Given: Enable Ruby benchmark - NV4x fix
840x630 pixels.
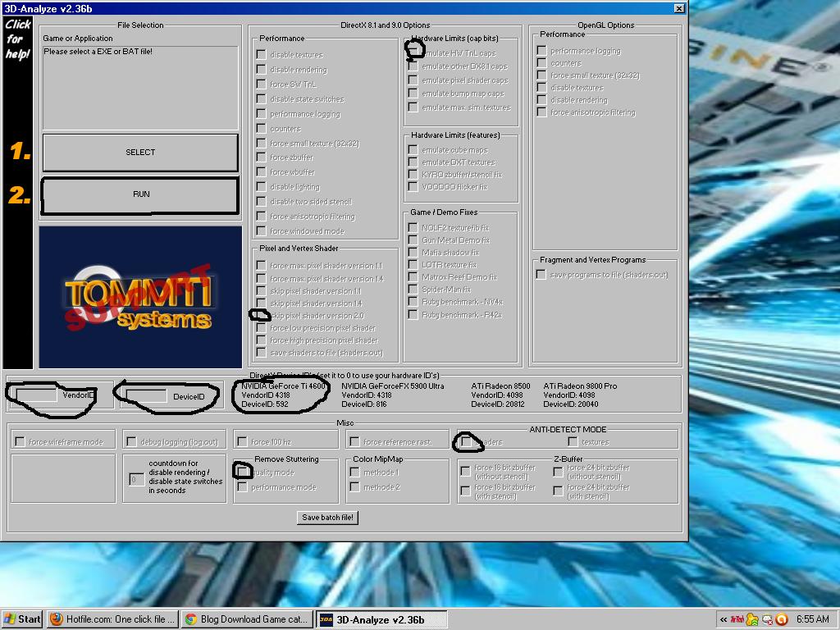Looking at the screenshot, I should pos(413,302).
